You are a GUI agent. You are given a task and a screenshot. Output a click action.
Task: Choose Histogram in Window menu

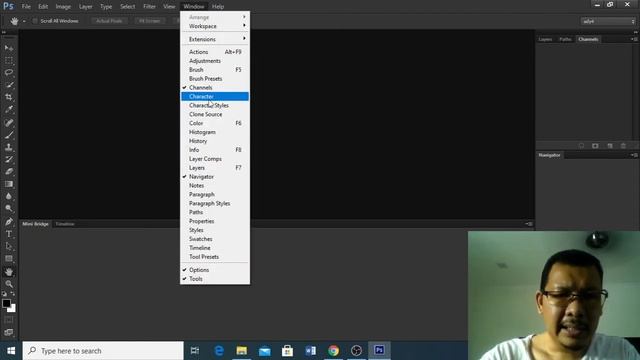coord(215,132)
